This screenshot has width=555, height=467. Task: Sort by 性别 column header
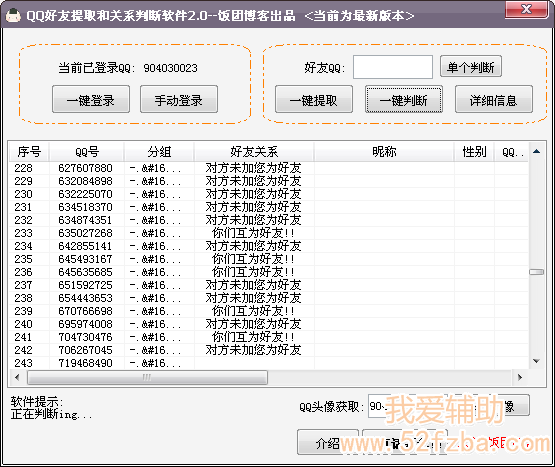(x=474, y=152)
